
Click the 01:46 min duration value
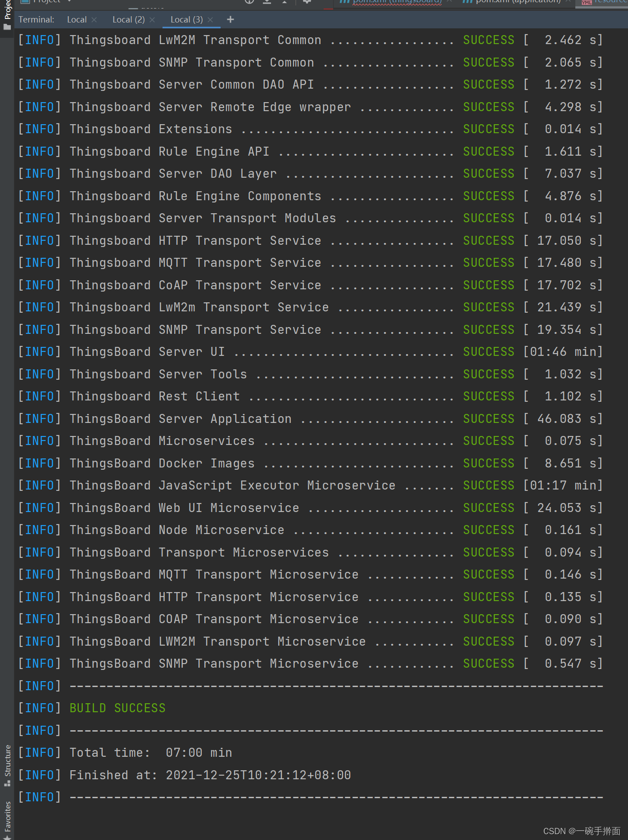(563, 352)
